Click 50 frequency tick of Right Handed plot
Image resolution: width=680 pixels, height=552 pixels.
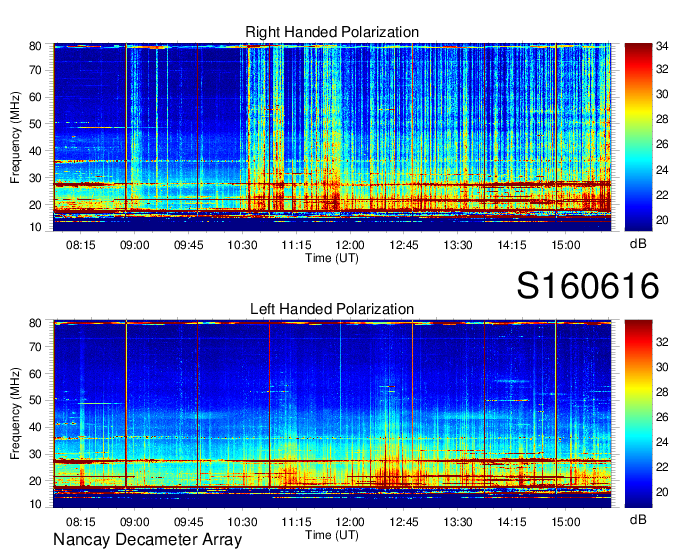pos(35,124)
